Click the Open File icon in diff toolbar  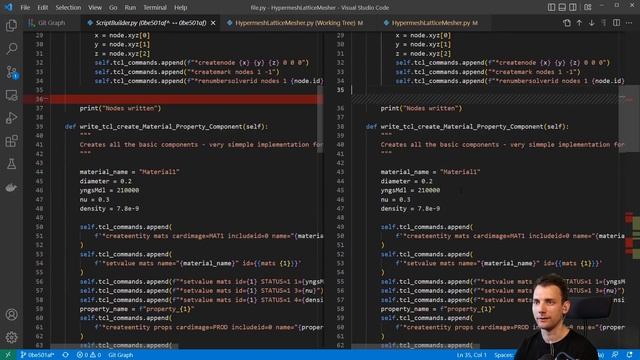point(567,23)
